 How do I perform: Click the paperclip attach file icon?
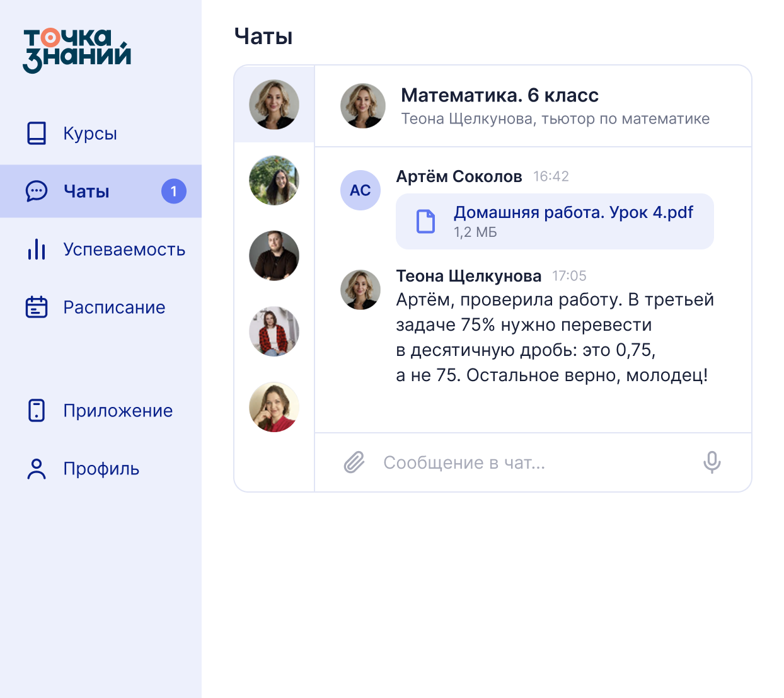[x=354, y=462]
